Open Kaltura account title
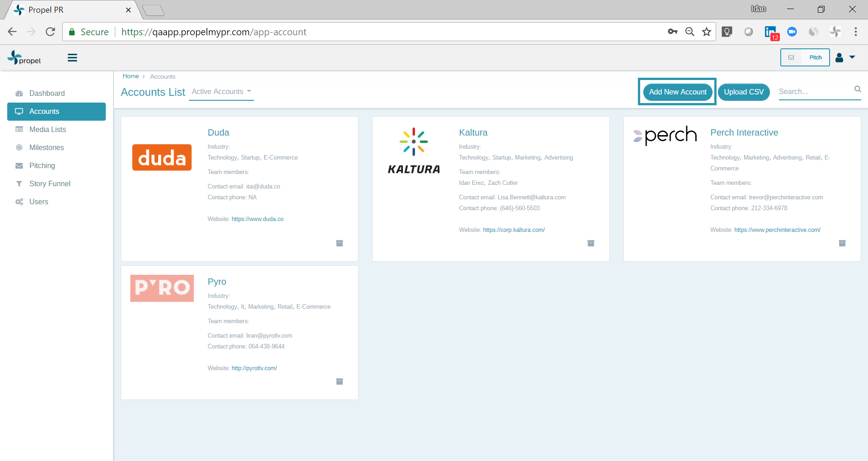 click(473, 132)
